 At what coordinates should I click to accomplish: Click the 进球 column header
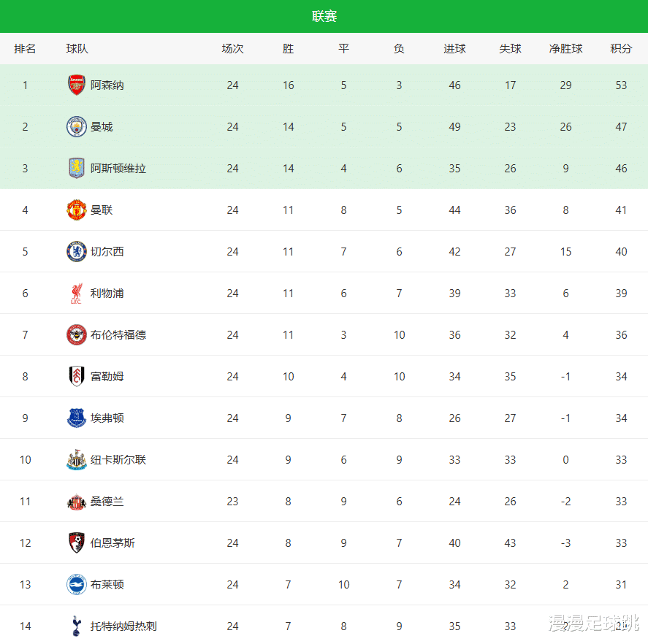[x=454, y=49]
